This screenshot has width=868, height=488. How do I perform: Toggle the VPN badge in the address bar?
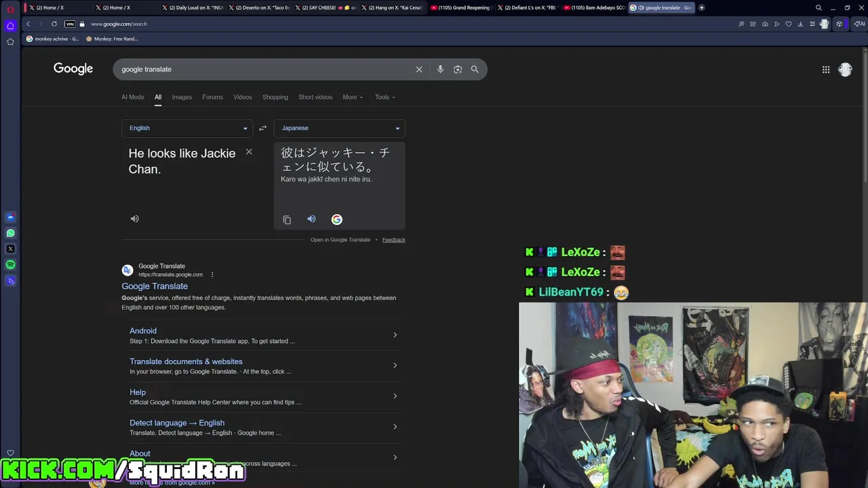[69, 24]
